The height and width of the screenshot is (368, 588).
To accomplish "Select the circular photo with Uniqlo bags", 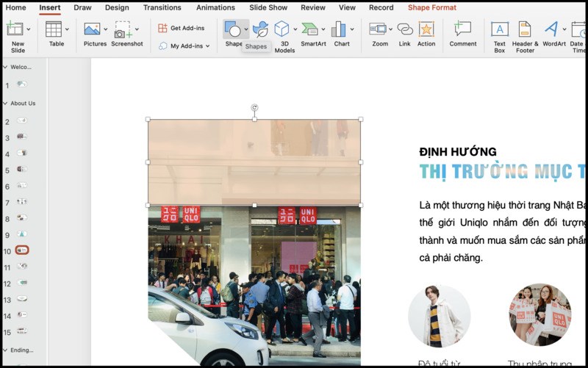I will (x=540, y=315).
